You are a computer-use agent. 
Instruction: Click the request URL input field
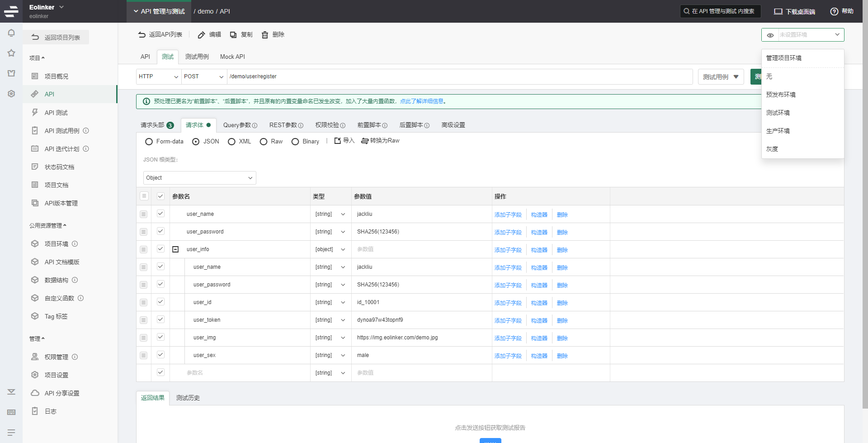(459, 76)
